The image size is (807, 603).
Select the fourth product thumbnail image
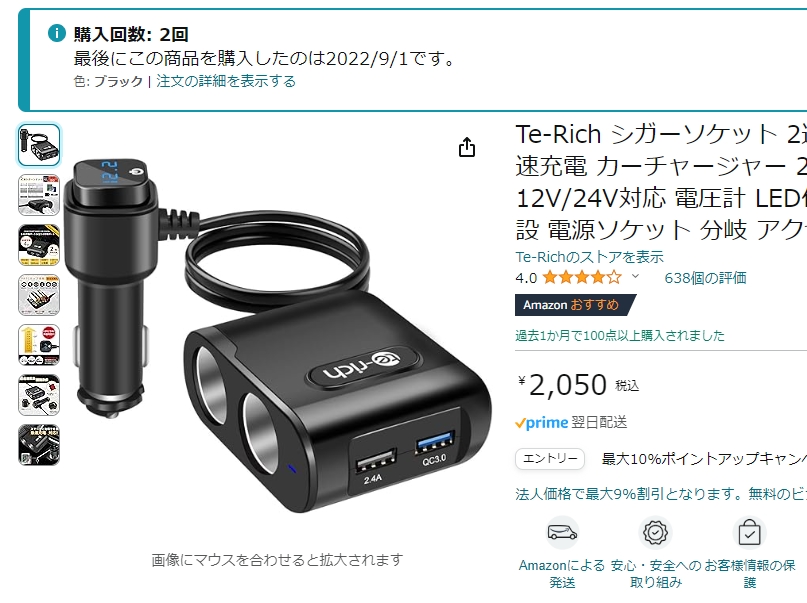click(39, 294)
